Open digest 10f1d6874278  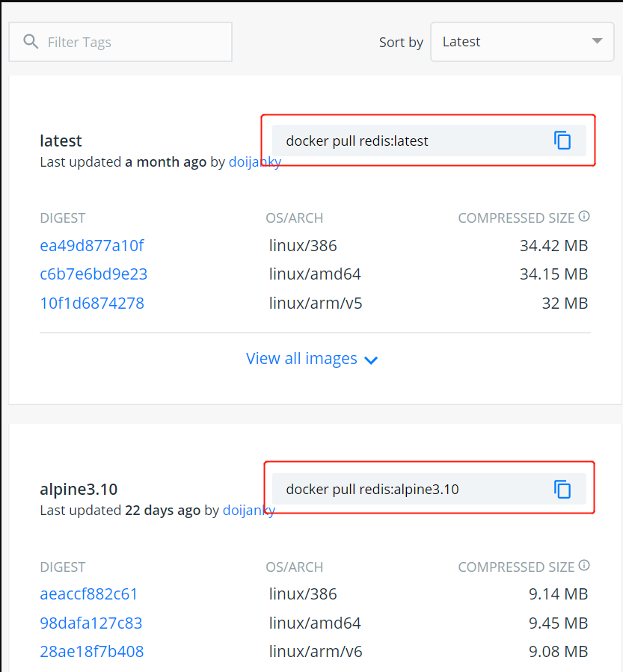point(92,303)
